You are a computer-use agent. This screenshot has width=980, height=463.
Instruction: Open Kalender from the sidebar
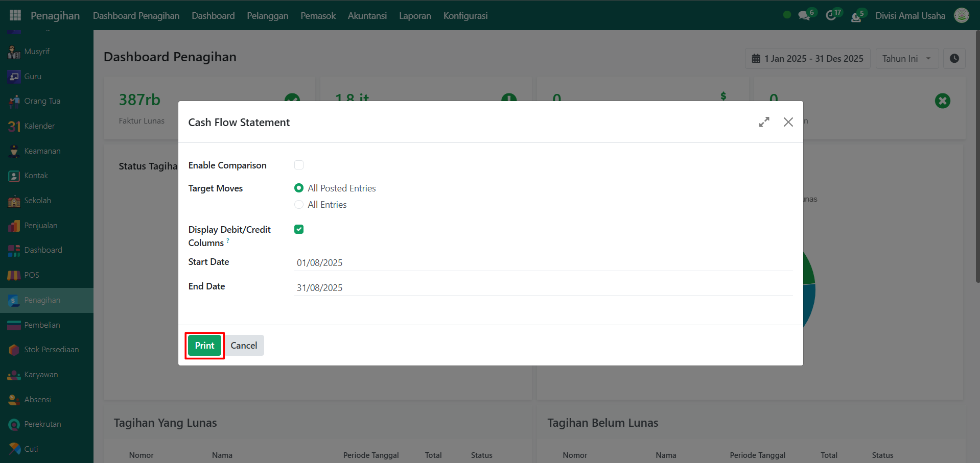click(39, 126)
